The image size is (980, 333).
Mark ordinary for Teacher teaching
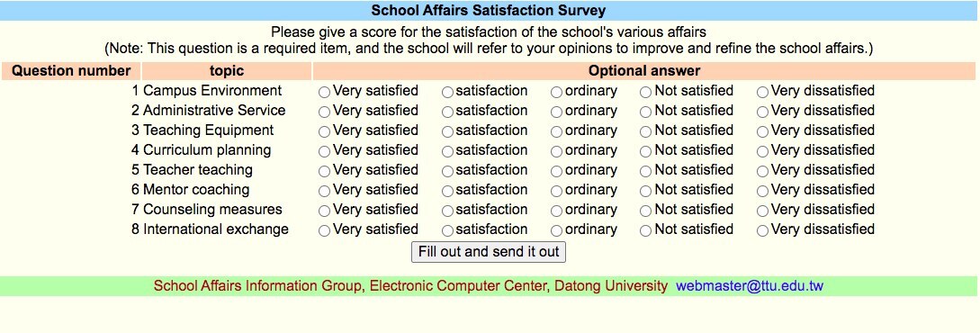[556, 171]
